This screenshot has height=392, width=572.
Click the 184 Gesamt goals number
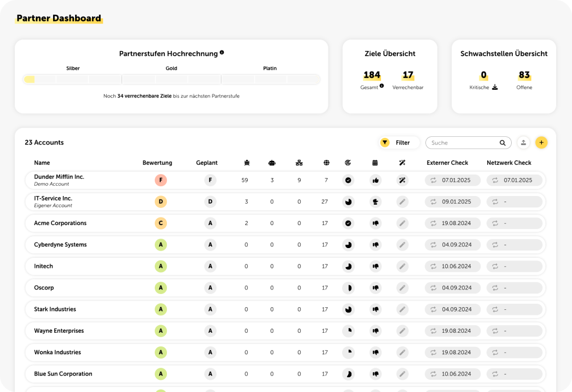[x=372, y=75]
